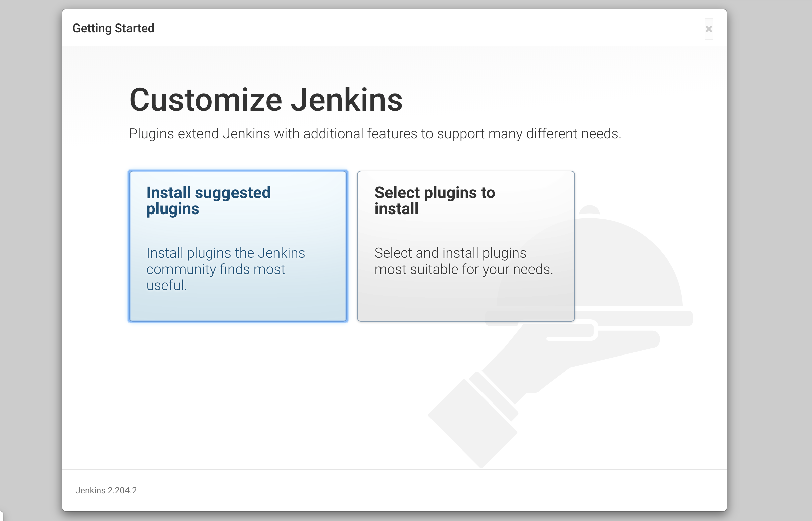Image resolution: width=812 pixels, height=521 pixels.
Task: Click the Jenkins 2.204.2 version label
Action: click(x=106, y=490)
